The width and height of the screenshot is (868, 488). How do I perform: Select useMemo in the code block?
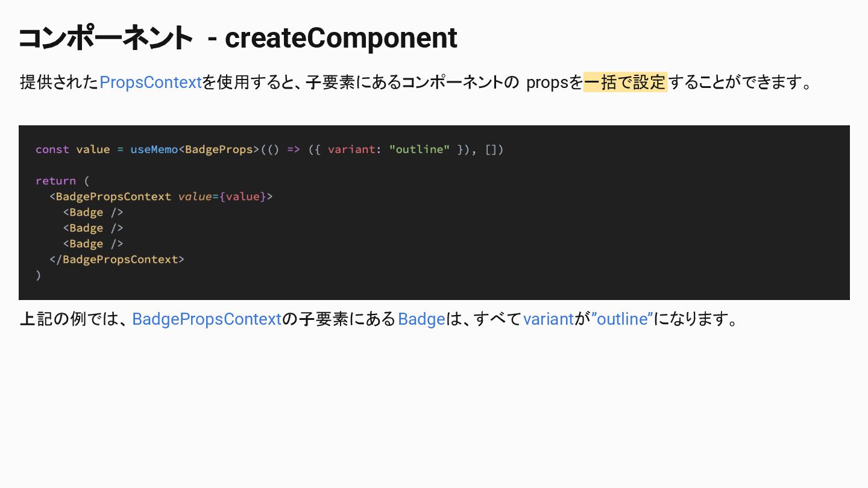point(154,149)
